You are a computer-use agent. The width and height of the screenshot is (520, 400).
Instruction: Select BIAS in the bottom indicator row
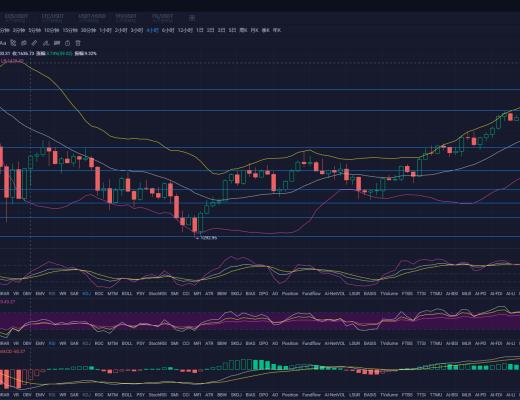click(250, 395)
